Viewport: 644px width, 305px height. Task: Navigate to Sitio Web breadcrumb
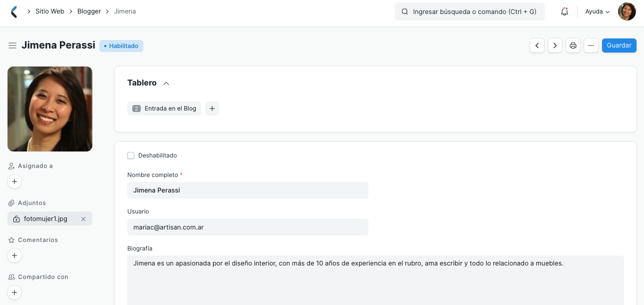[x=50, y=11]
